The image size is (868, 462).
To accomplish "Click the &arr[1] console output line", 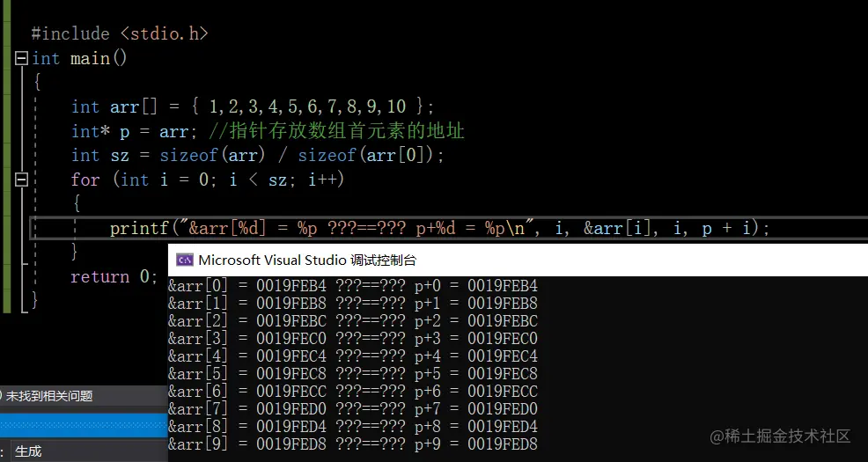I will [x=353, y=304].
